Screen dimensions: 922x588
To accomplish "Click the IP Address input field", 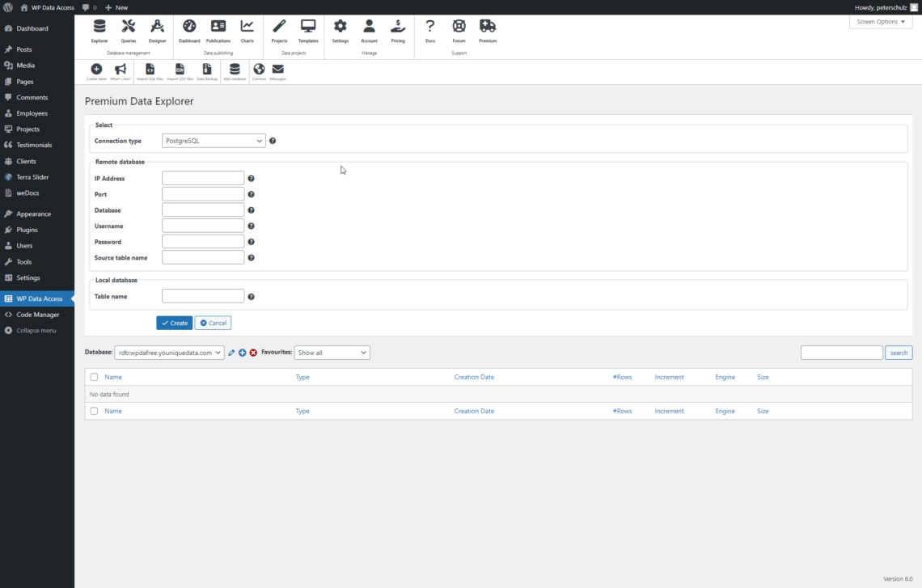I will coord(203,179).
